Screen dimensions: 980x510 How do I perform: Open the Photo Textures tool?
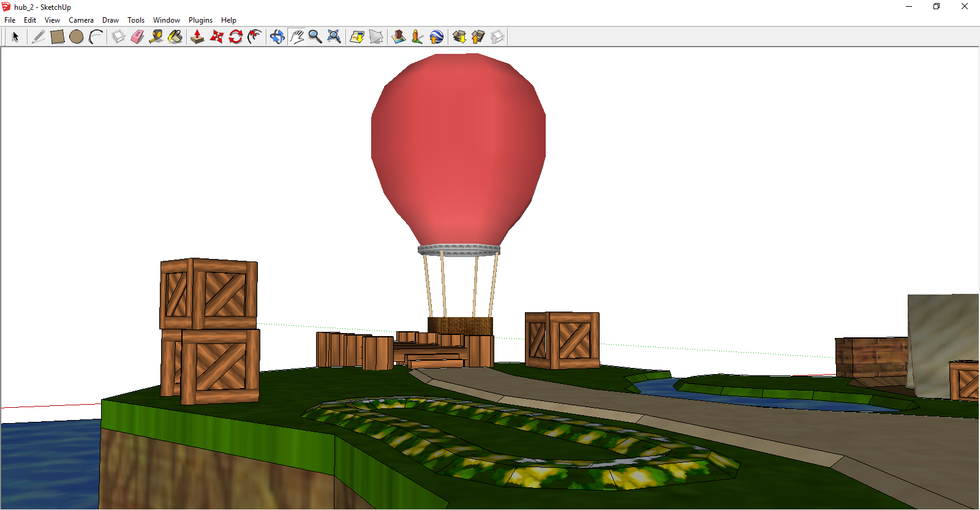click(x=418, y=37)
